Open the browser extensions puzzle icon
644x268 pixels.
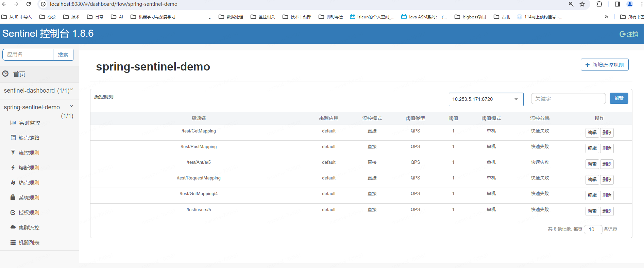pos(599,4)
